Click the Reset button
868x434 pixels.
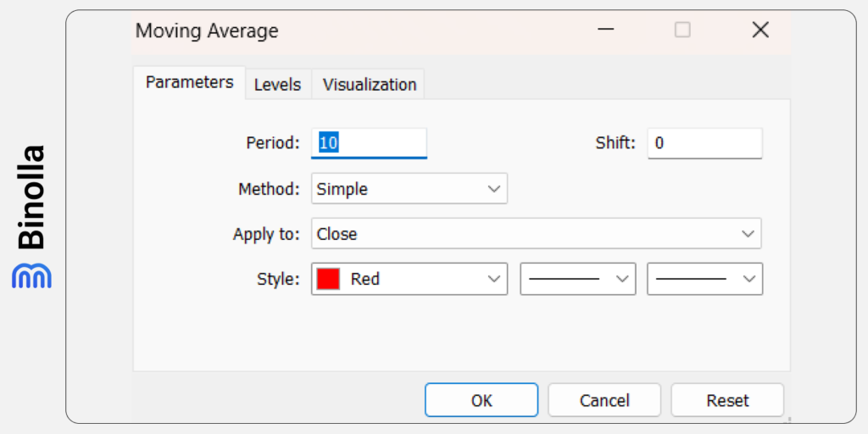(727, 400)
